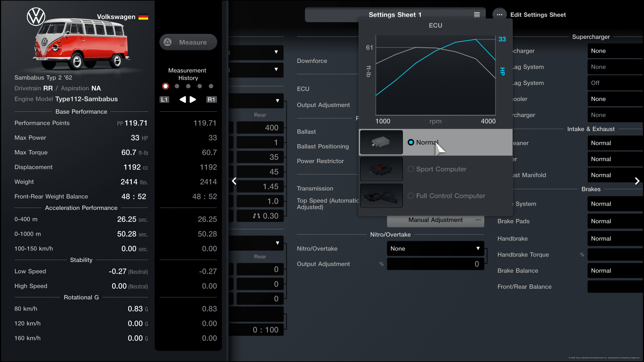The image size is (644, 362).
Task: Select the Normal ECU radio option
Action: [x=411, y=142]
